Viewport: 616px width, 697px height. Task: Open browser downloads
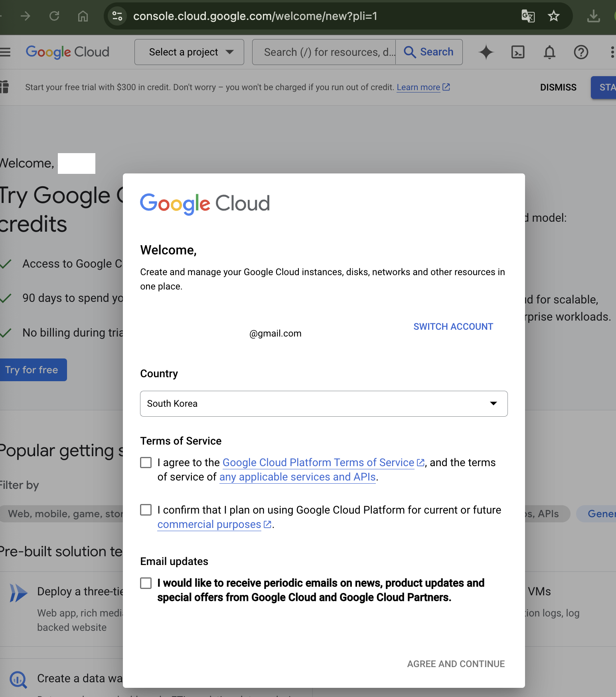click(x=594, y=16)
